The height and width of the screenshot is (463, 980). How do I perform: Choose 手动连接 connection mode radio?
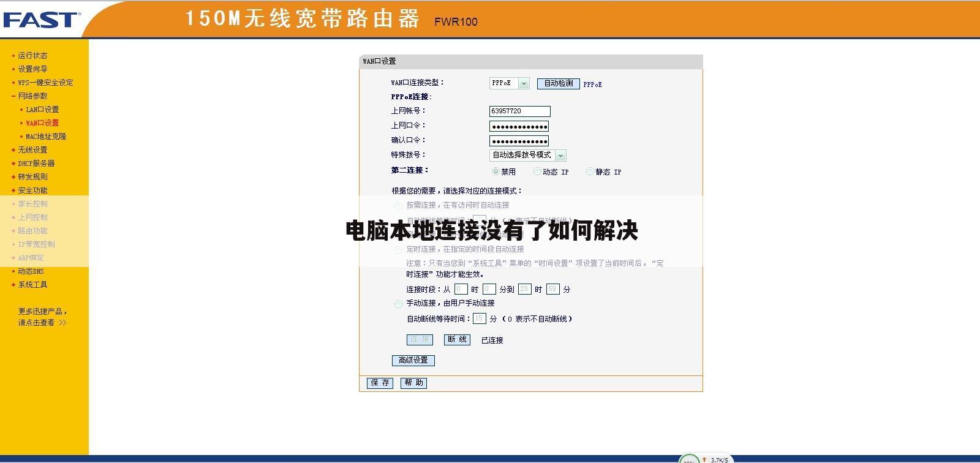[x=398, y=304]
